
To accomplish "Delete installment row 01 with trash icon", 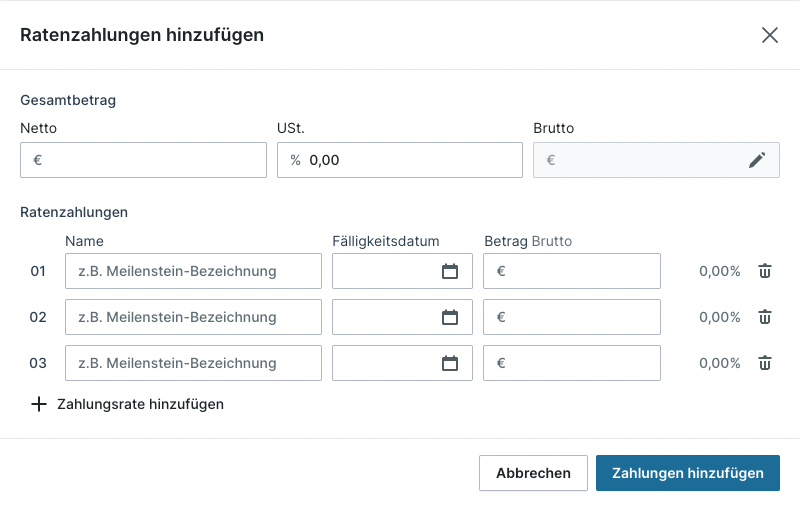I will [x=765, y=271].
